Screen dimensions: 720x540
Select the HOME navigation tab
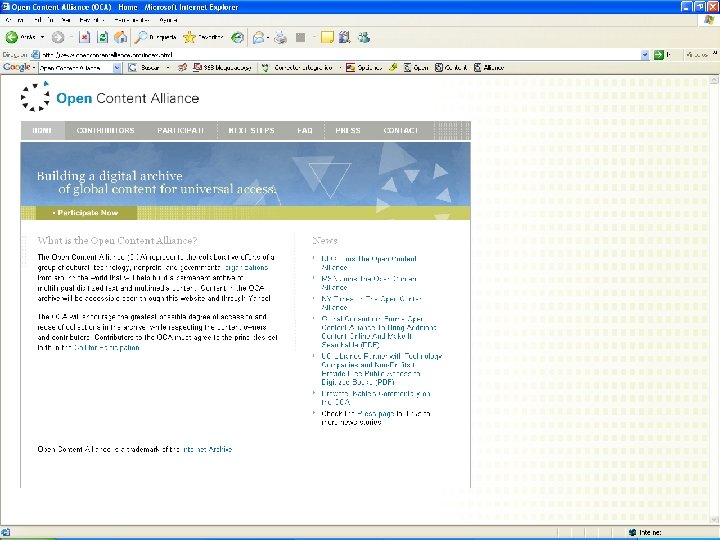pyautogui.click(x=42, y=130)
